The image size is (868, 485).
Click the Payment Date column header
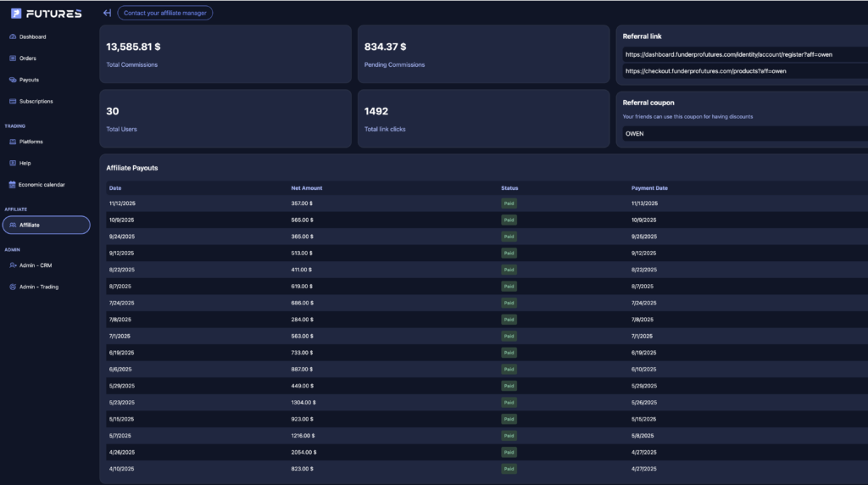[649, 188]
